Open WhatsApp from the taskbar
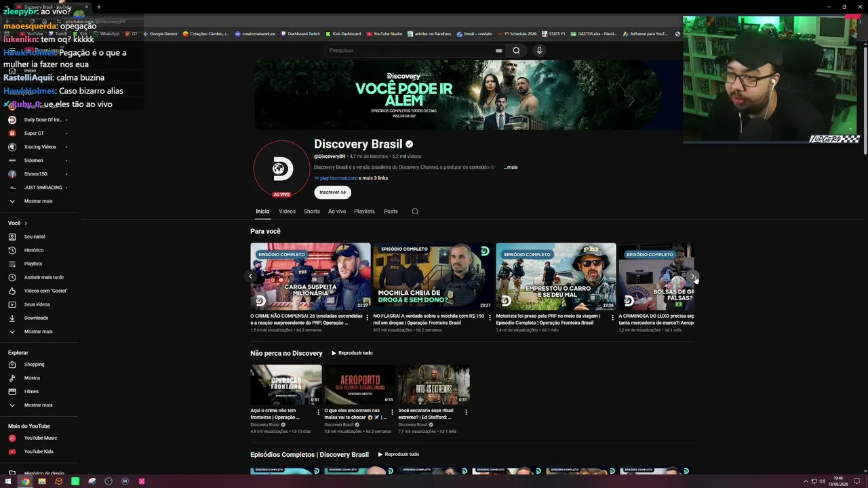Image resolution: width=868 pixels, height=488 pixels. click(75, 481)
